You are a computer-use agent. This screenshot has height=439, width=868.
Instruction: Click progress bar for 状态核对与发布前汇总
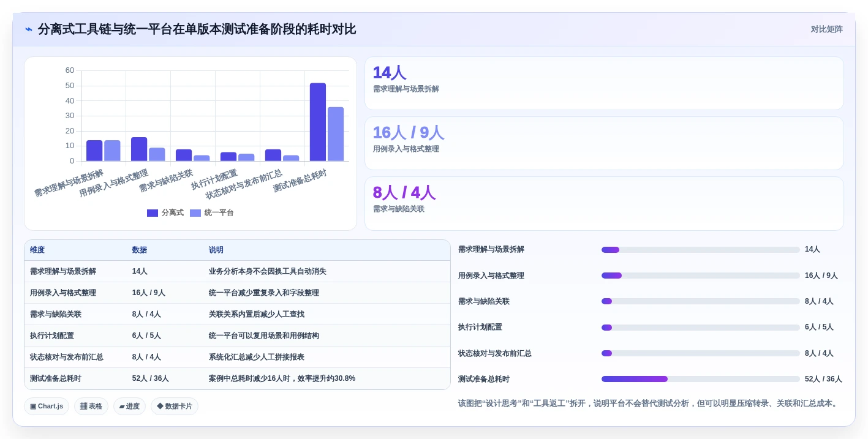pos(701,353)
